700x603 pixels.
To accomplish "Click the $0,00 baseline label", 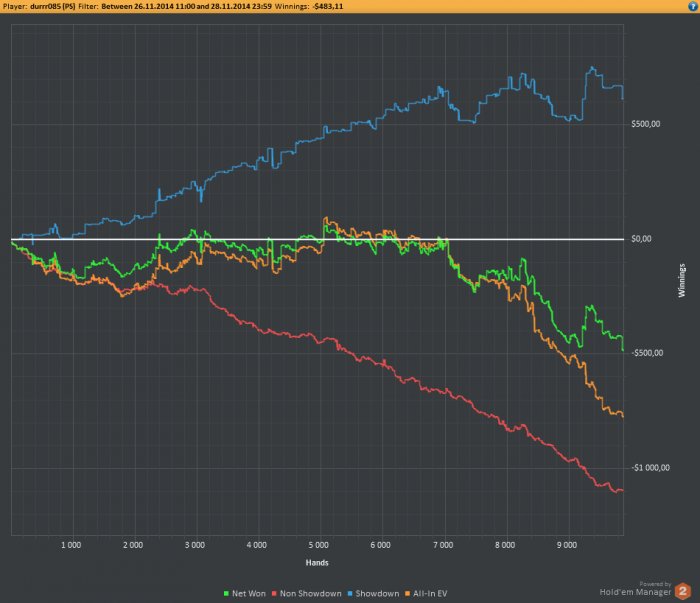I will (x=642, y=239).
